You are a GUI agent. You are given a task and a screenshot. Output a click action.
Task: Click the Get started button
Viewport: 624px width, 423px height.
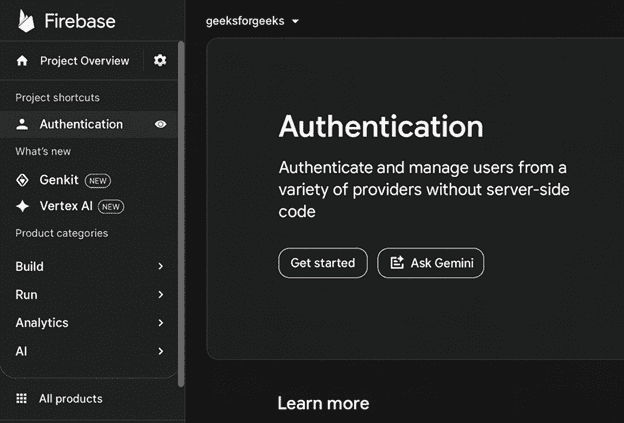coord(323,263)
